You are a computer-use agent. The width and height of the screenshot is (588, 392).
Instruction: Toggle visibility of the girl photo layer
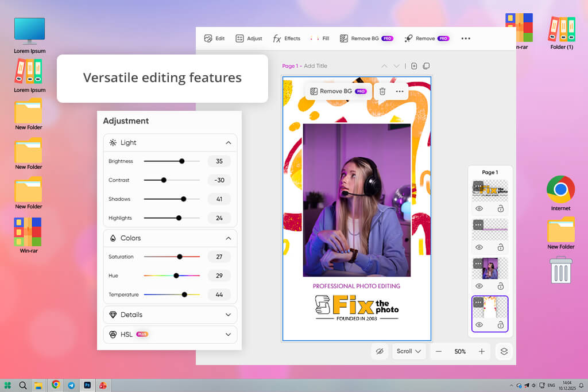(479, 286)
